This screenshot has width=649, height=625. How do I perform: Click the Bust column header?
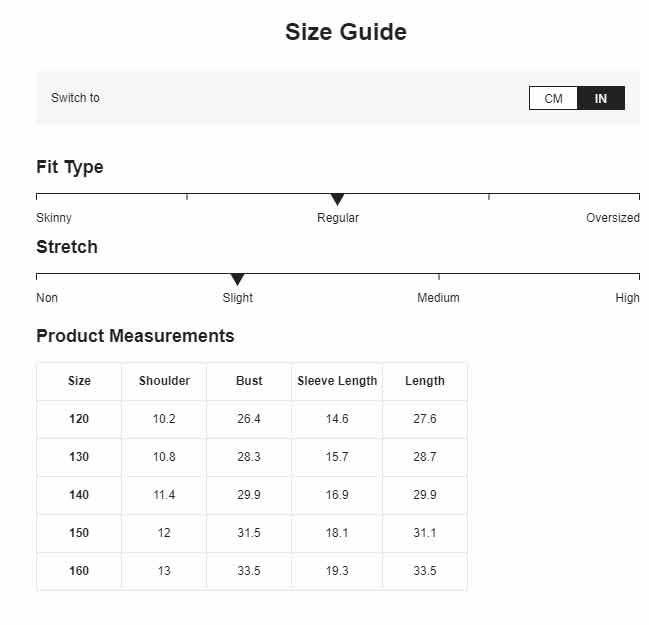click(x=249, y=381)
